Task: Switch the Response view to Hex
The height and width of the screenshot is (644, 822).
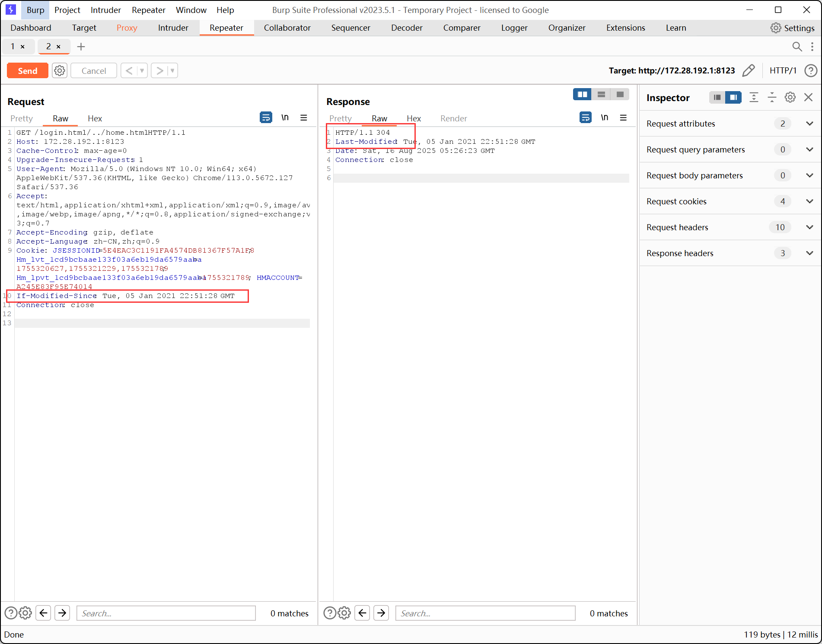Action: (x=414, y=118)
